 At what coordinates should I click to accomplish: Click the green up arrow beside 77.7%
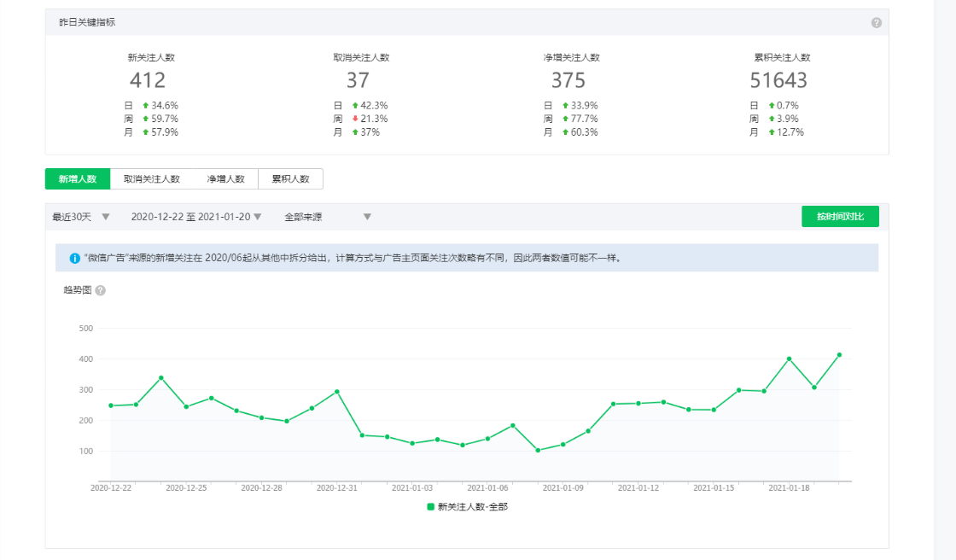[565, 119]
